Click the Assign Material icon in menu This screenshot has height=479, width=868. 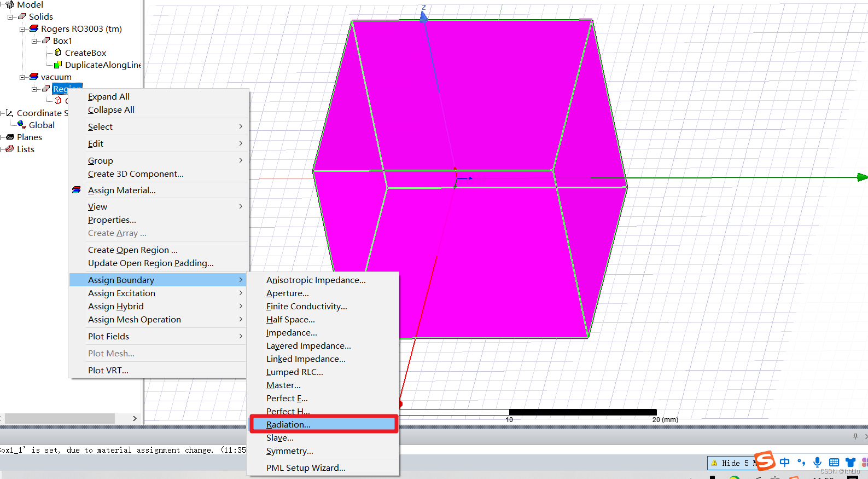click(77, 190)
